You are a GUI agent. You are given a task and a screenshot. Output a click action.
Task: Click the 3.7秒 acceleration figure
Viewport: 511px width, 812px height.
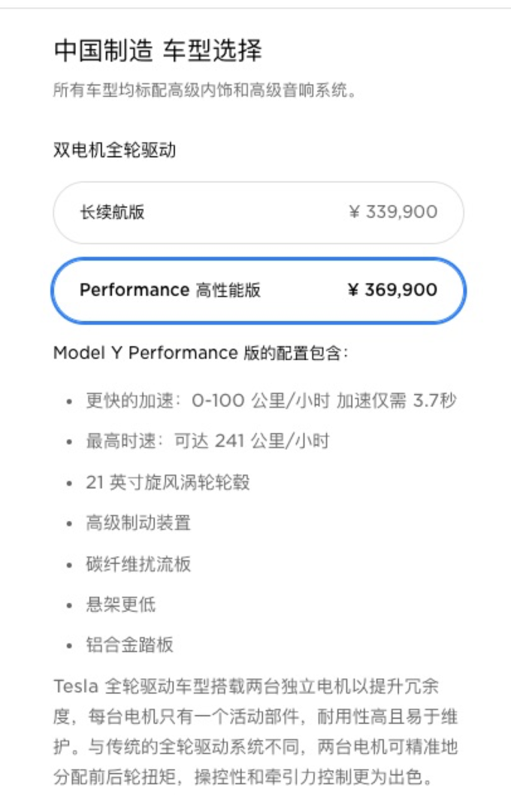coord(434,401)
